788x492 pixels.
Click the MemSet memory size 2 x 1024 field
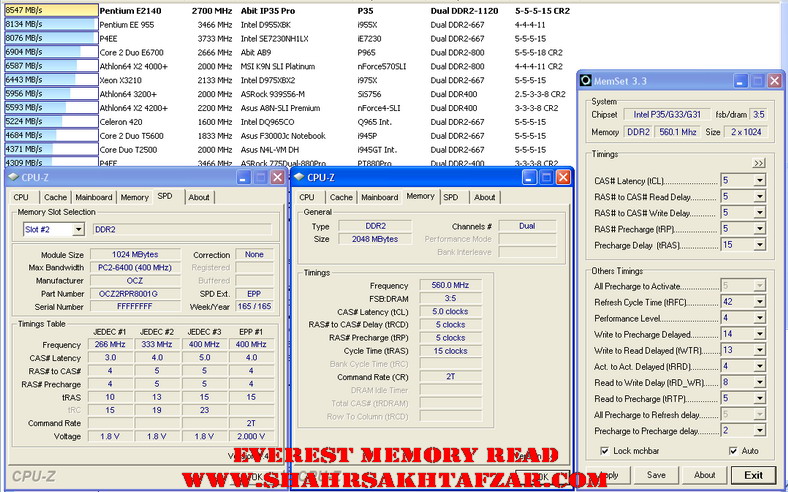746,132
